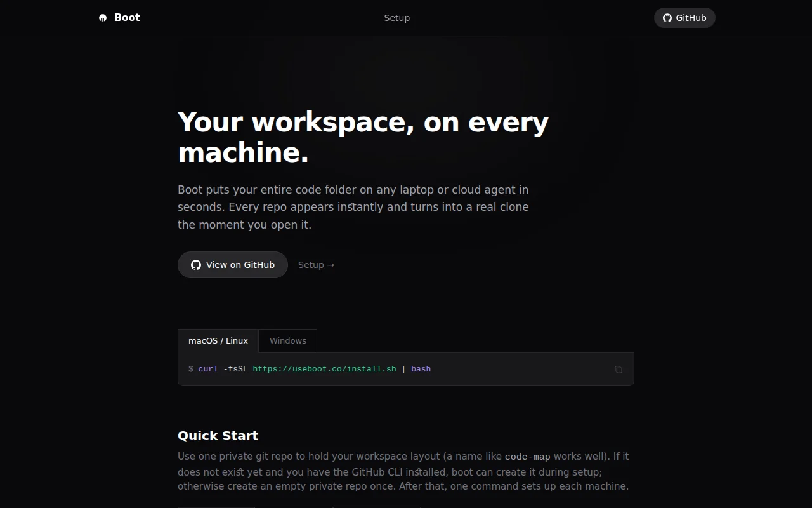Open the Setup link in top navigation
812x508 pixels.
397,18
